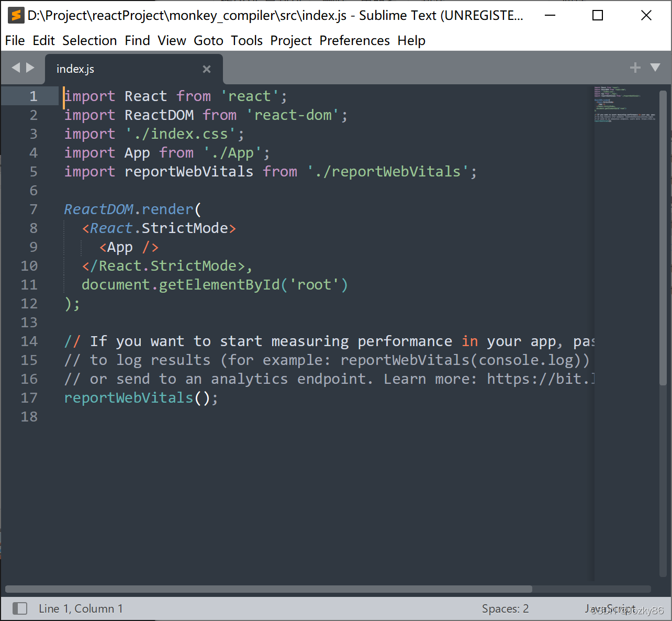Screen dimensions: 672x621
Task: Click the 'performance' word on line 14
Action: tap(405, 341)
